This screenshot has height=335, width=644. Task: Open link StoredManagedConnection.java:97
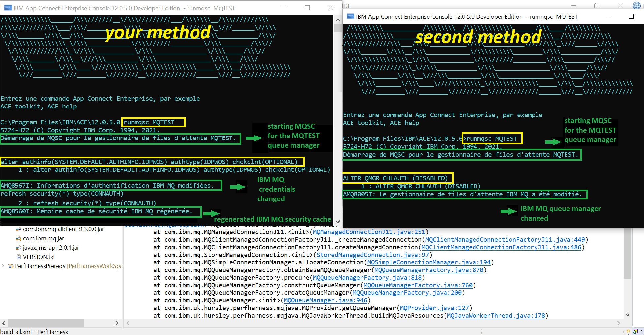[x=373, y=255]
